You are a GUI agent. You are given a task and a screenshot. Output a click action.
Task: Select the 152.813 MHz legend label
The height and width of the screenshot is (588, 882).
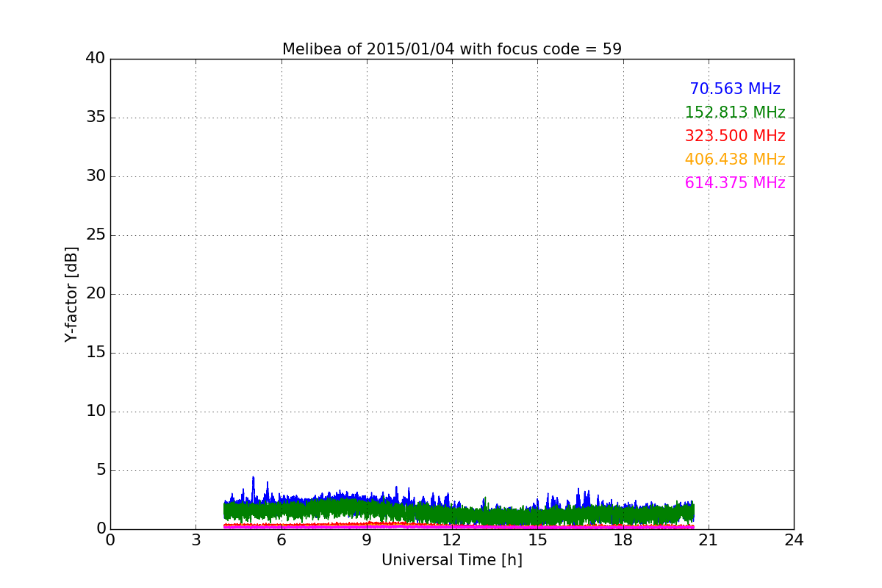pyautogui.click(x=735, y=112)
